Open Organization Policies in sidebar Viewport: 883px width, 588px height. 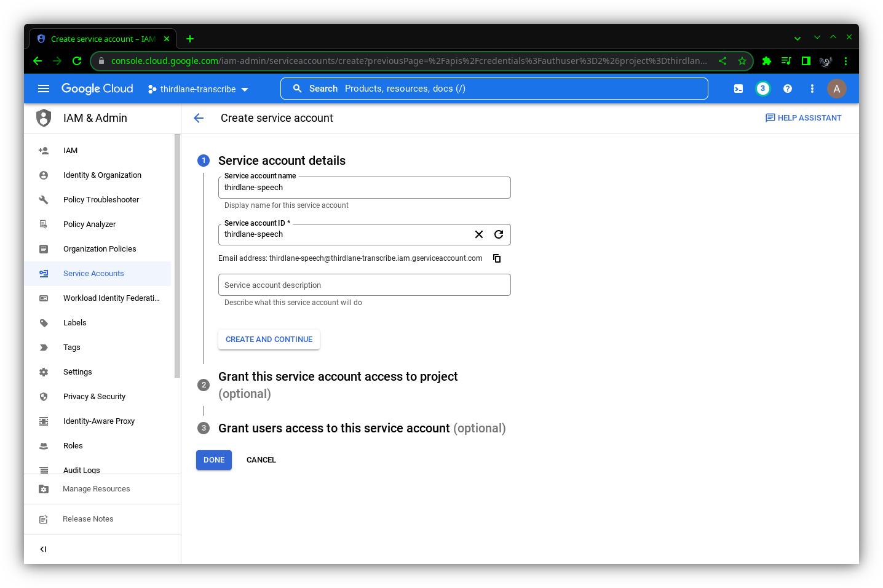point(98,249)
